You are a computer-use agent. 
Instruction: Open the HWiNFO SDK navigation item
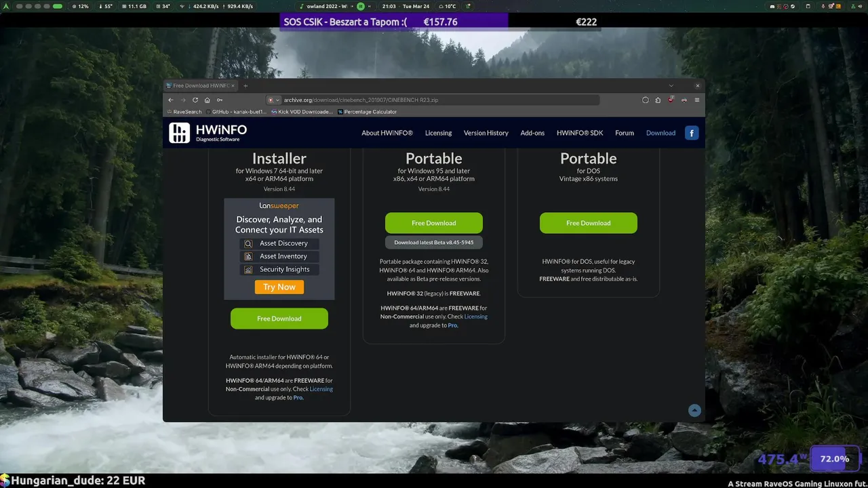[x=580, y=133]
